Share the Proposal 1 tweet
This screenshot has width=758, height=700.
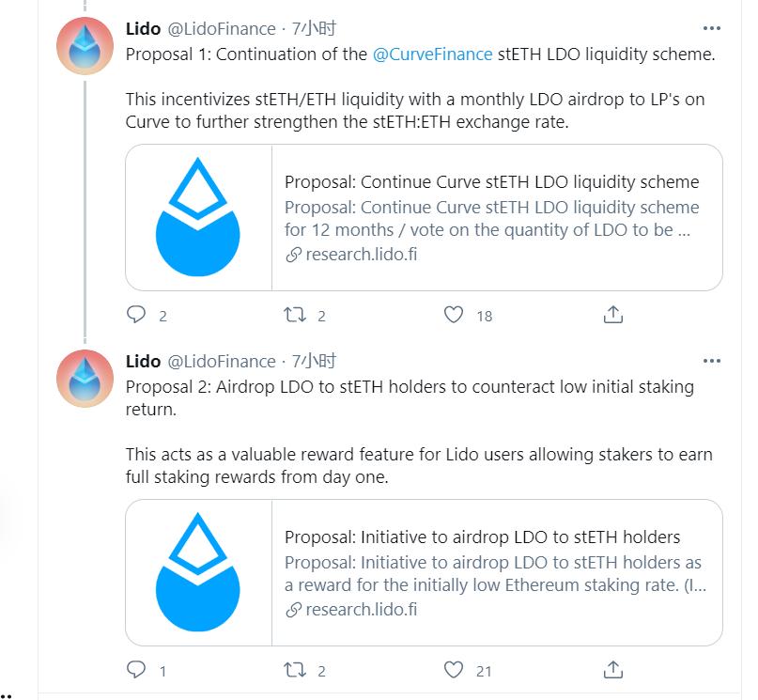tap(613, 316)
